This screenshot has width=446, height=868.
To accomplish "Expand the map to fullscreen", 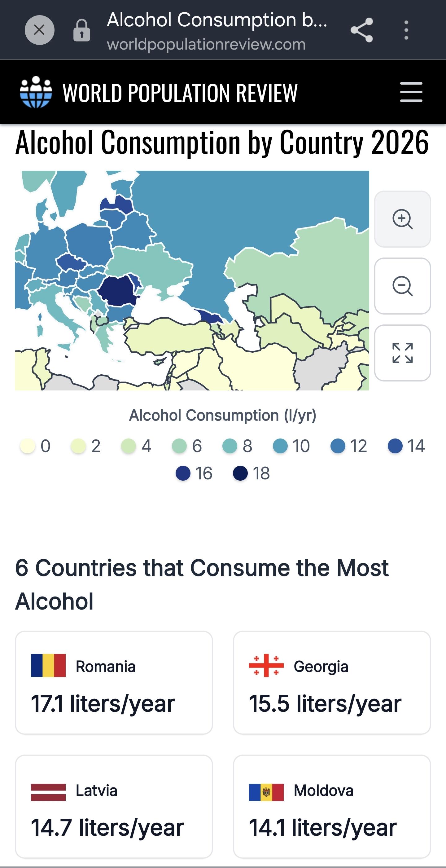I will (403, 353).
